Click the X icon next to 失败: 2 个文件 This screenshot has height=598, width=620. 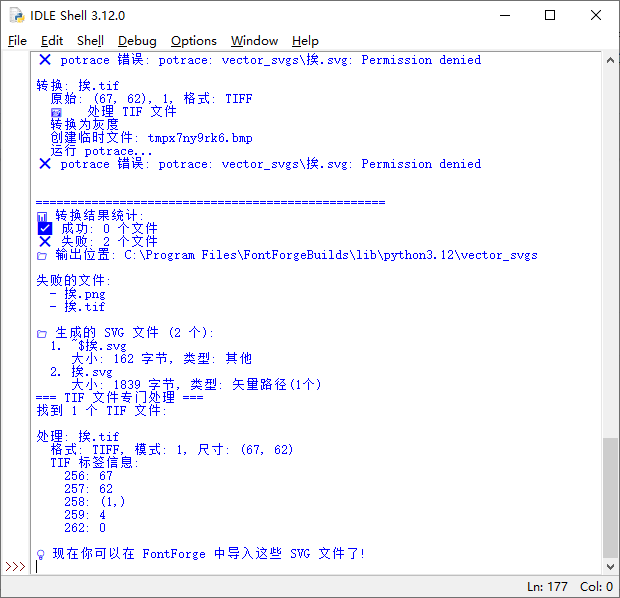(45, 241)
